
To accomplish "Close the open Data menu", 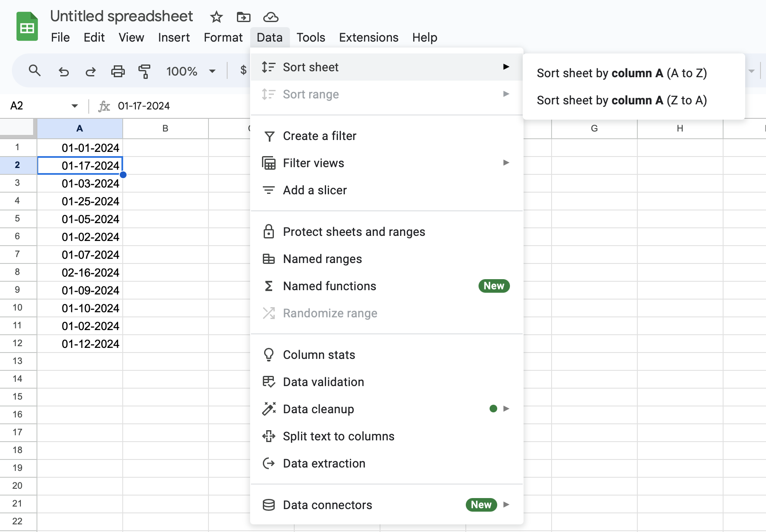I will tap(270, 37).
